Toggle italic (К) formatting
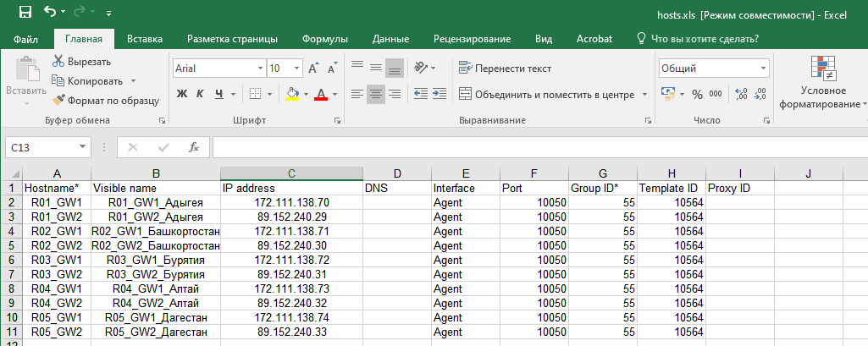 [x=200, y=94]
